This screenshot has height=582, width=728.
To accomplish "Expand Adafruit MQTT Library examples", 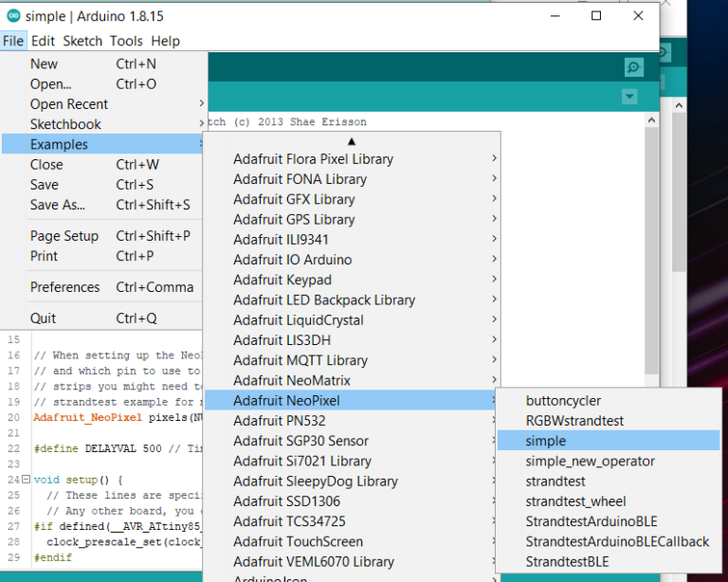I will [x=352, y=360].
